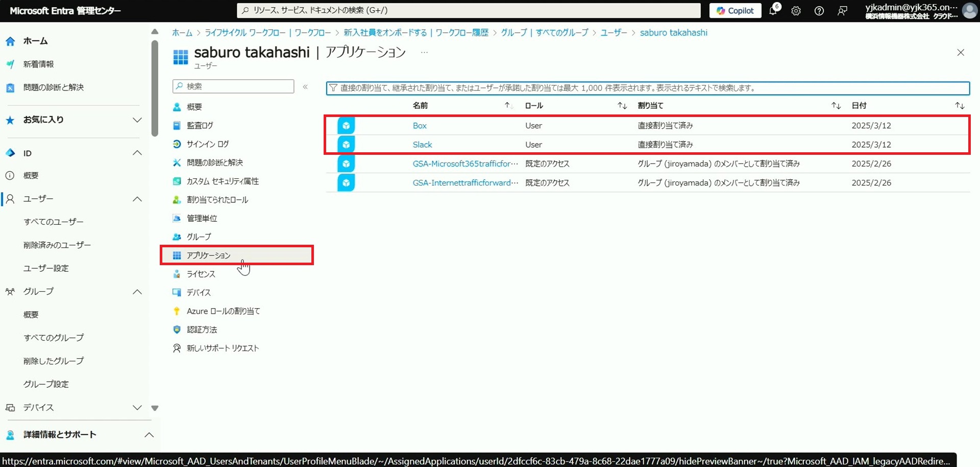Click the assignments filter text field
This screenshot has height=467, width=980.
[x=648, y=88]
